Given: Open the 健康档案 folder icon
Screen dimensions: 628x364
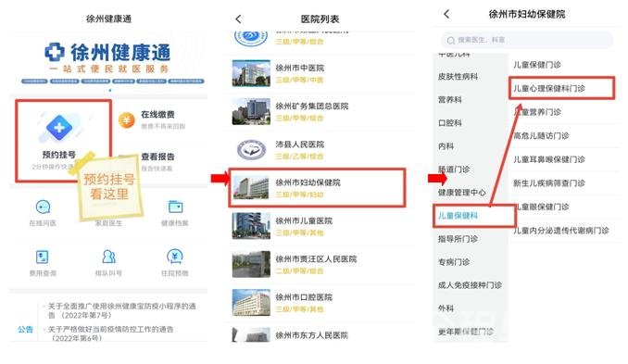Looking at the screenshot, I should (175, 207).
